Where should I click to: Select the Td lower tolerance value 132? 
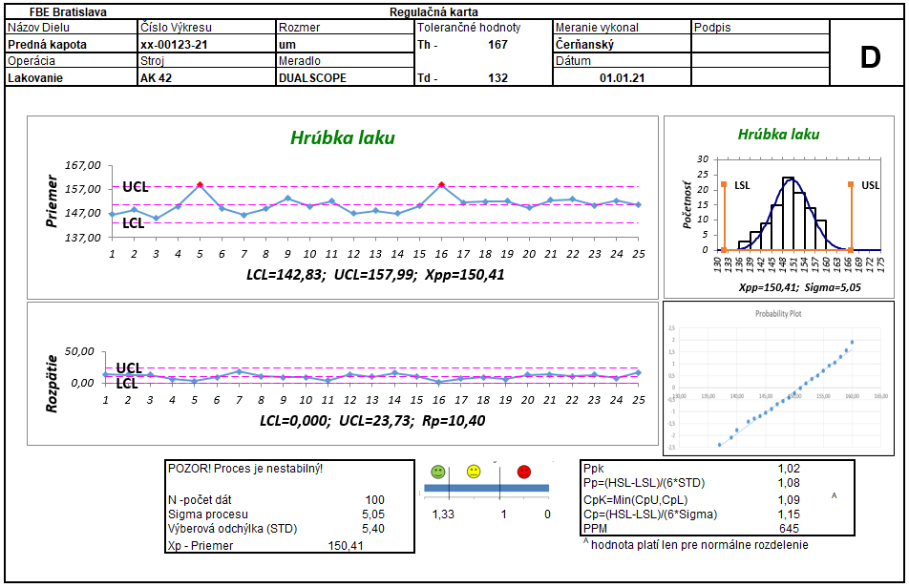tap(497, 78)
